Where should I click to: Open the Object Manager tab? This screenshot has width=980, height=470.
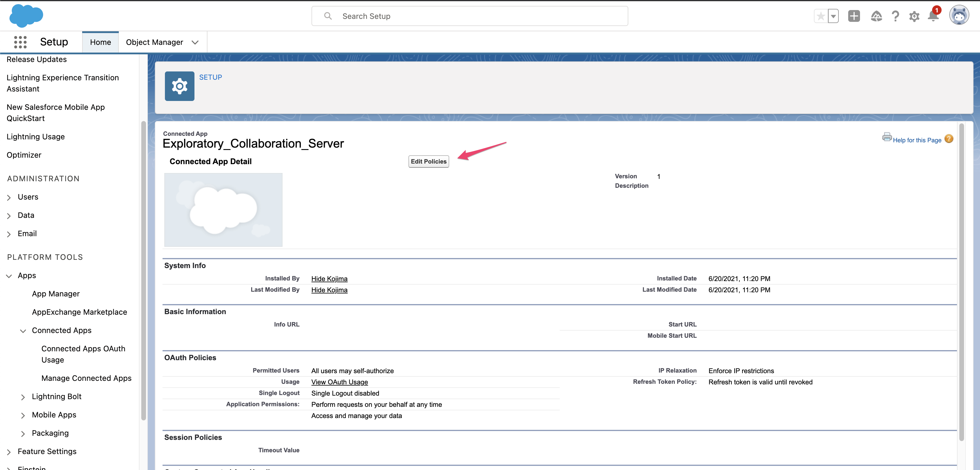pyautogui.click(x=155, y=42)
